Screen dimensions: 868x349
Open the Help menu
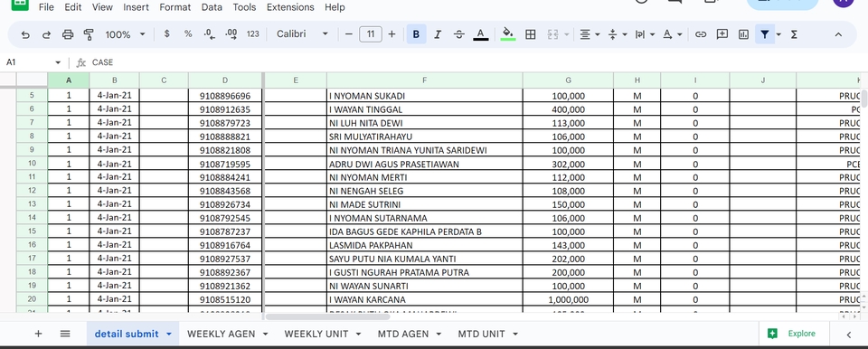point(335,7)
